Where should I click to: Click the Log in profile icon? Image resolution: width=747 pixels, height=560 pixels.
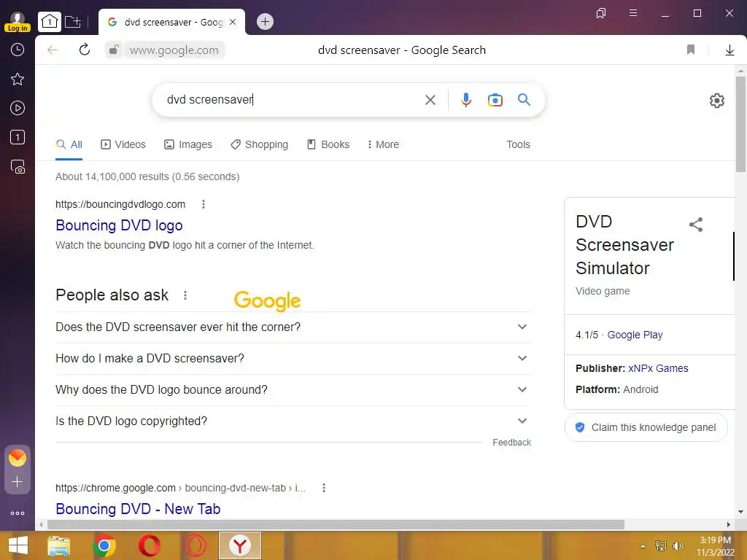18,22
